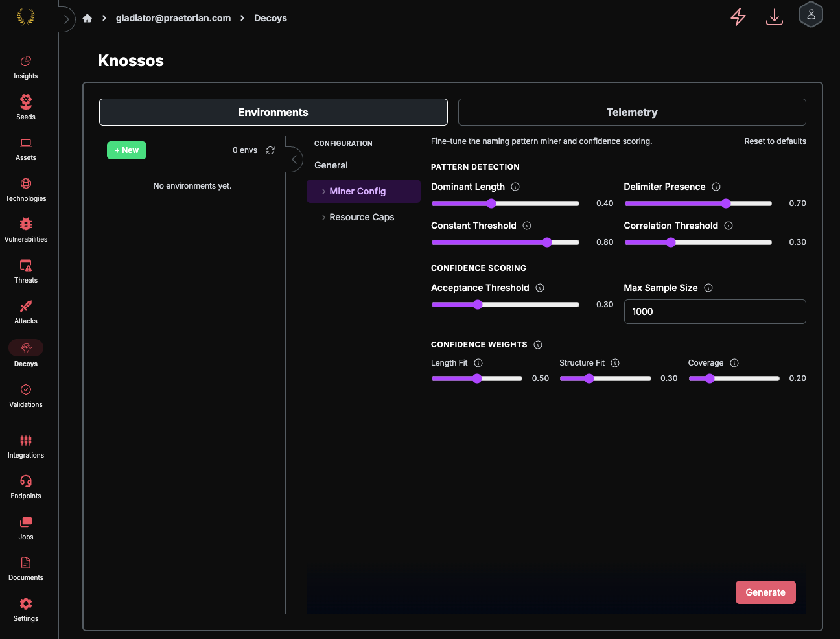The height and width of the screenshot is (639, 840).
Task: Click the Coverage slider
Action: pyautogui.click(x=734, y=378)
